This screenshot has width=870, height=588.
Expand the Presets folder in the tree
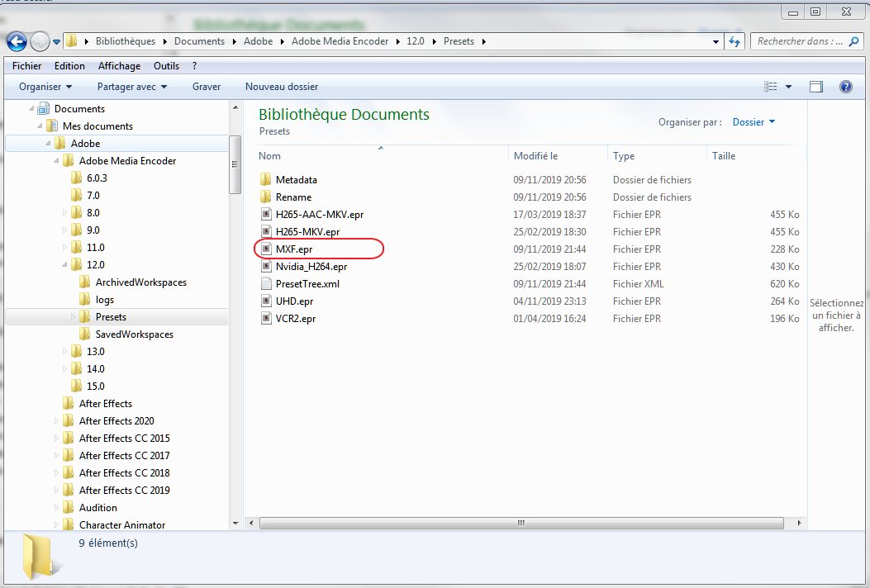[x=73, y=317]
